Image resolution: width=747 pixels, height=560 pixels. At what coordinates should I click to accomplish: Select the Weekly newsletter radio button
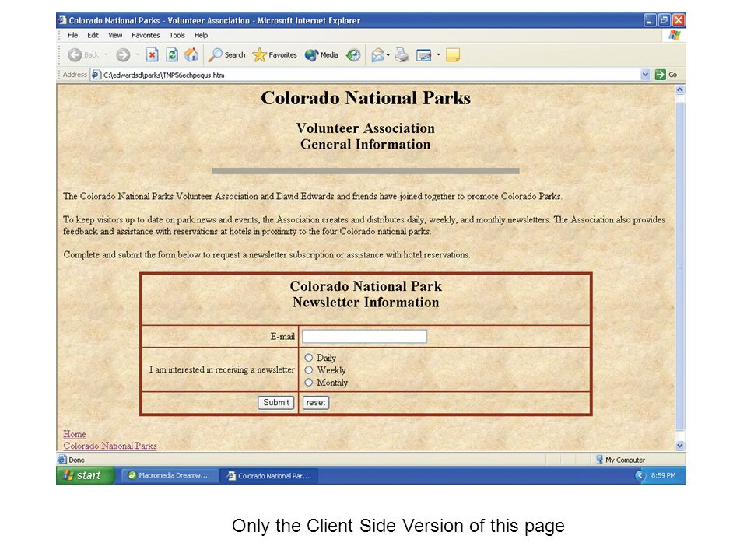coord(309,370)
